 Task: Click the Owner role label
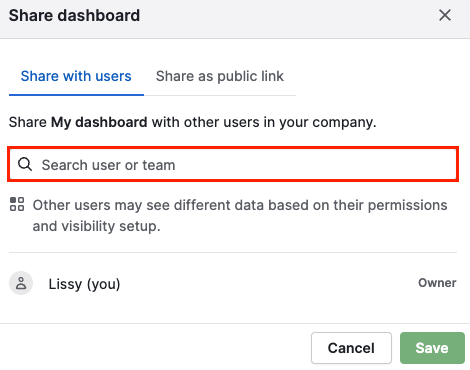click(x=437, y=283)
